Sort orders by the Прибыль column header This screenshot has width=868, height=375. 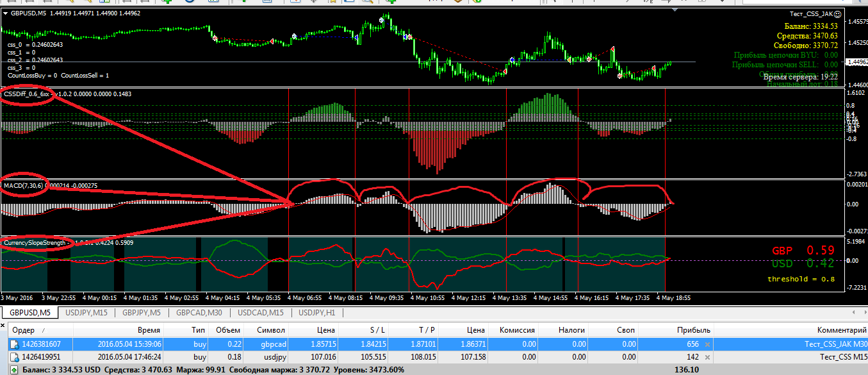(693, 329)
